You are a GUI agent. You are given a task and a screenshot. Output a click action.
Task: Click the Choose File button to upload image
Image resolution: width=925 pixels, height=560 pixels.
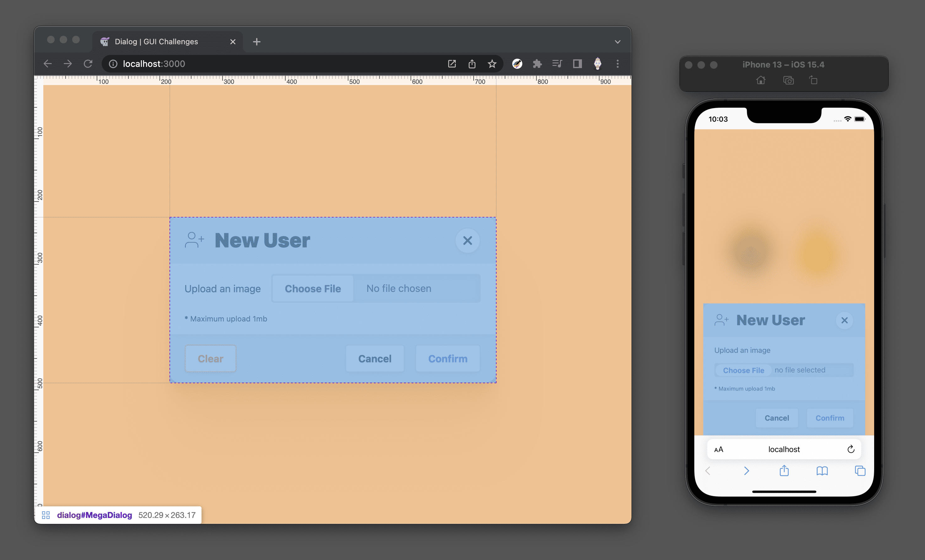tap(313, 288)
